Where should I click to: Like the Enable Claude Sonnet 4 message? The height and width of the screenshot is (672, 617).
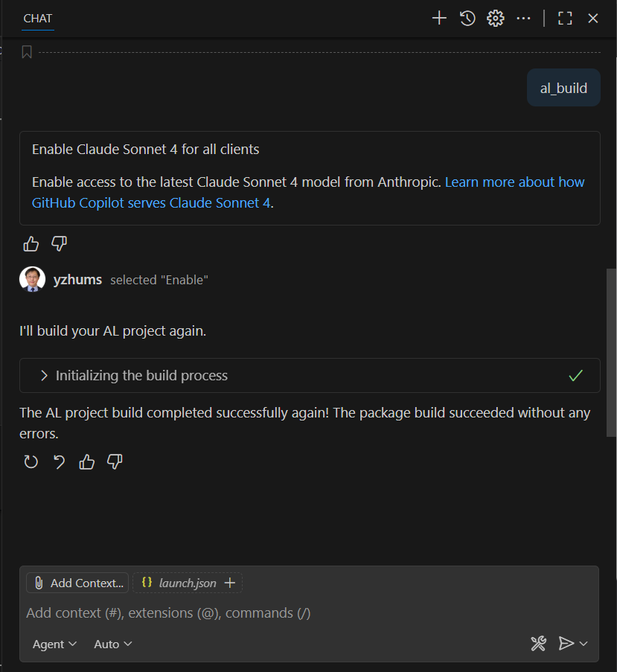click(31, 243)
